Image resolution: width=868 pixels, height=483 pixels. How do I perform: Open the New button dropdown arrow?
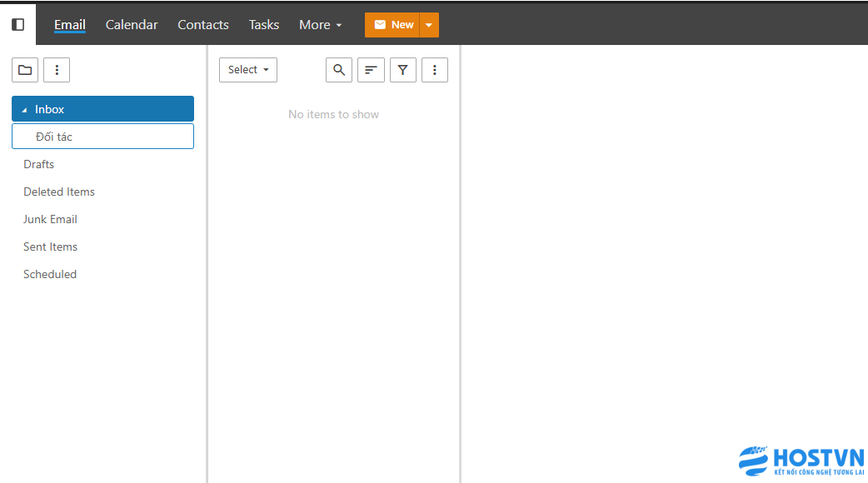pos(428,25)
